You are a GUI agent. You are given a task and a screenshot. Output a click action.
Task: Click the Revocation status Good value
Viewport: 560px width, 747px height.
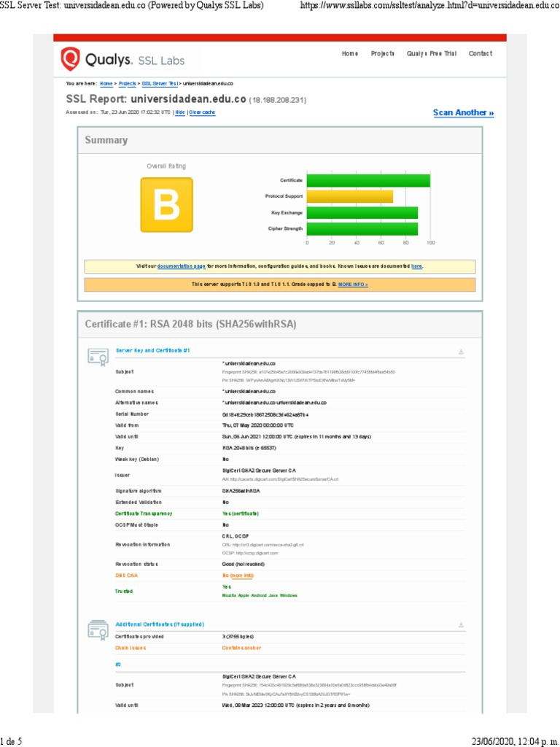[x=243, y=564]
